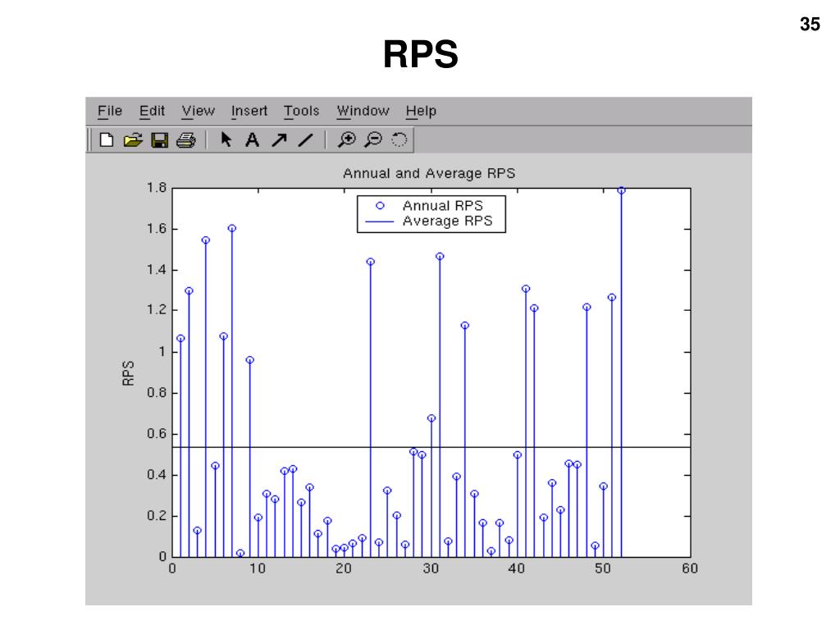Image resolution: width=840 pixels, height=630 pixels.
Task: Click the y-axis tick label 0.2
Action: pos(157,516)
